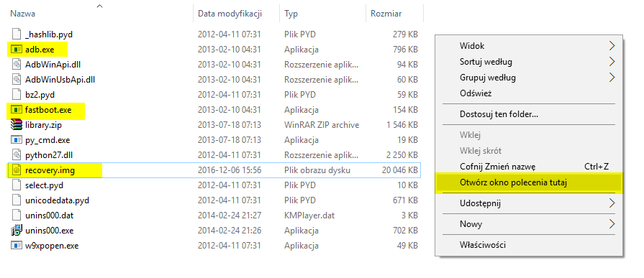644x278 pixels.
Task: Select the library.zip file name
Action: coord(43,125)
